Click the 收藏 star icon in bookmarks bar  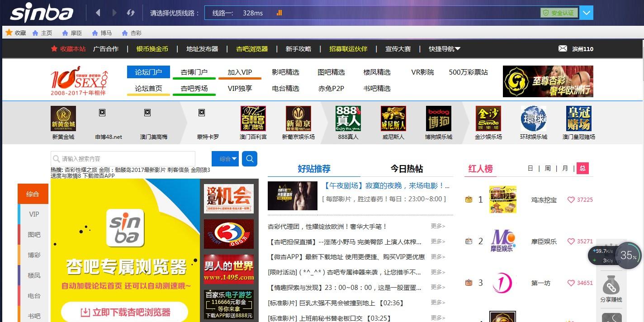click(9, 33)
